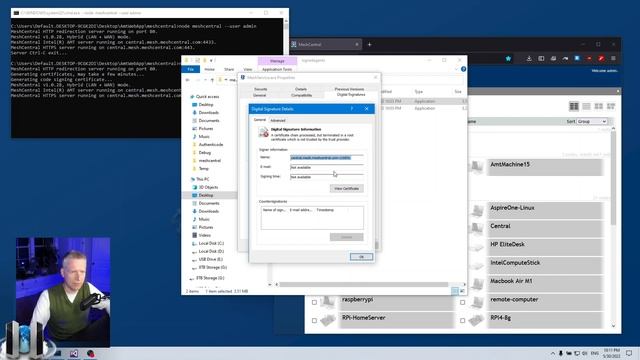Click the raspberrypi device icon
This screenshot has height=360, width=640.
point(328,302)
